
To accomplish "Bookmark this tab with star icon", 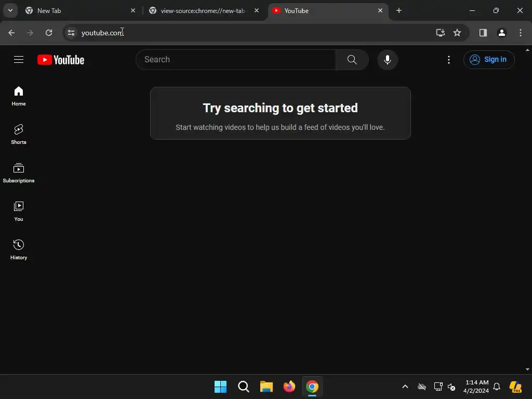I will [457, 33].
